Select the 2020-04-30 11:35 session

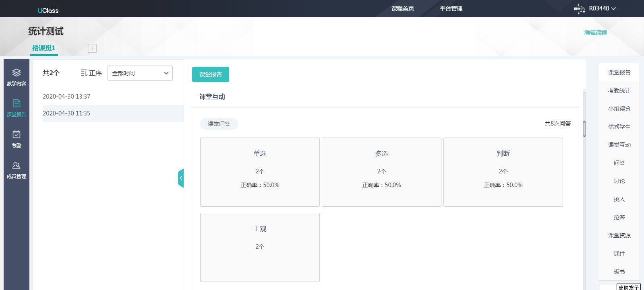(x=113, y=113)
